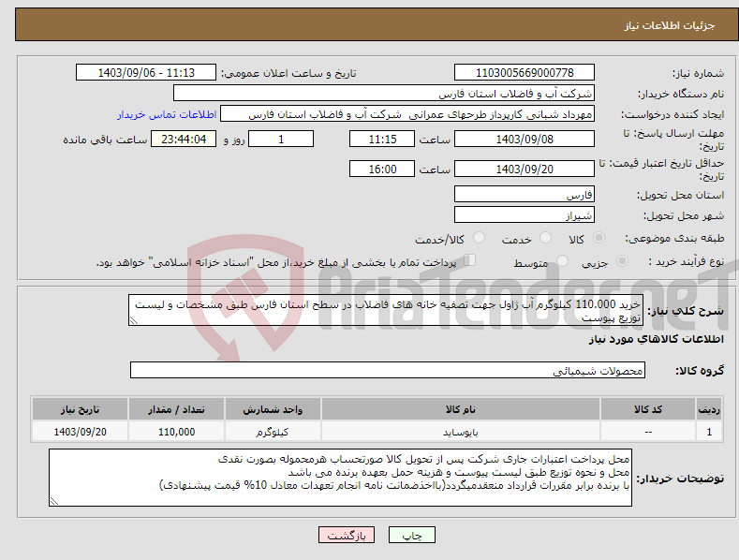Click the resize handle of description box
The image size is (739, 560).
coord(134,320)
